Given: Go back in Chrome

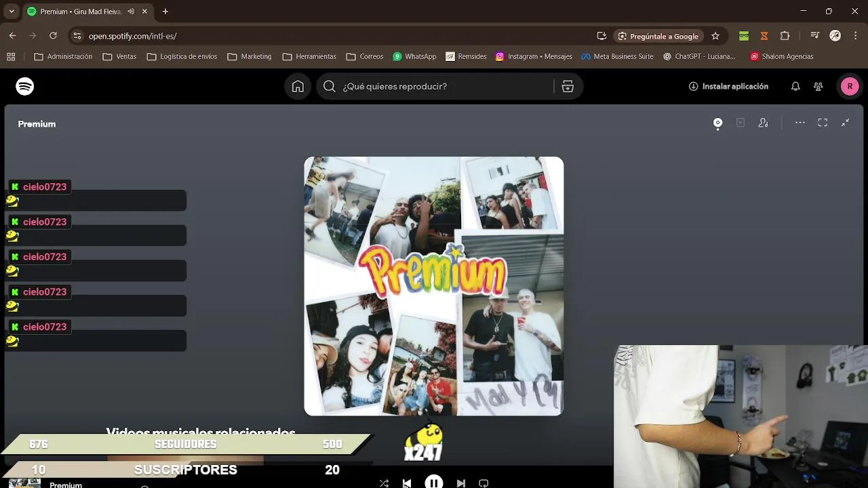Looking at the screenshot, I should 12,36.
